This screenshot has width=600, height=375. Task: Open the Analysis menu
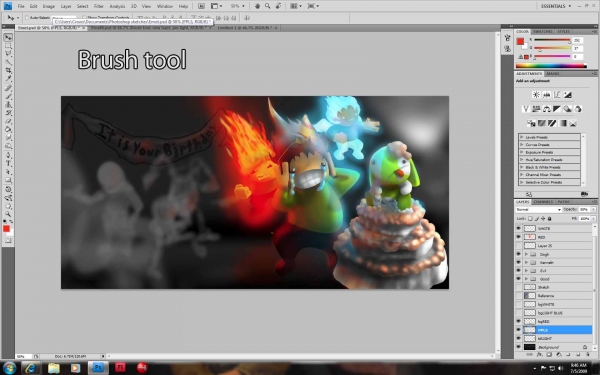[117, 7]
